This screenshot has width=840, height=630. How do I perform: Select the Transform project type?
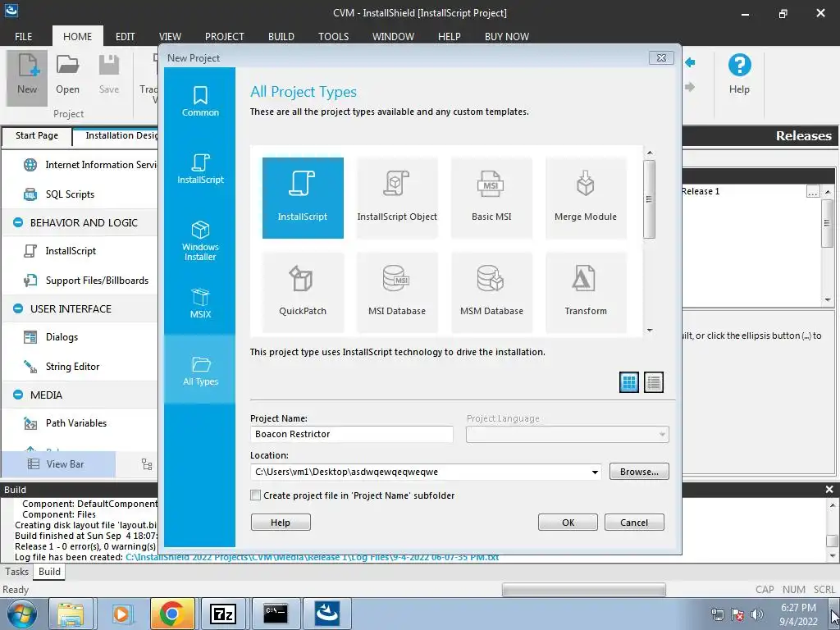click(586, 293)
